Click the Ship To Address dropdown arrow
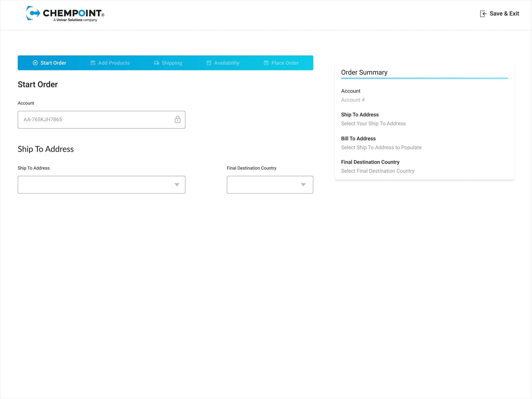 (177, 185)
